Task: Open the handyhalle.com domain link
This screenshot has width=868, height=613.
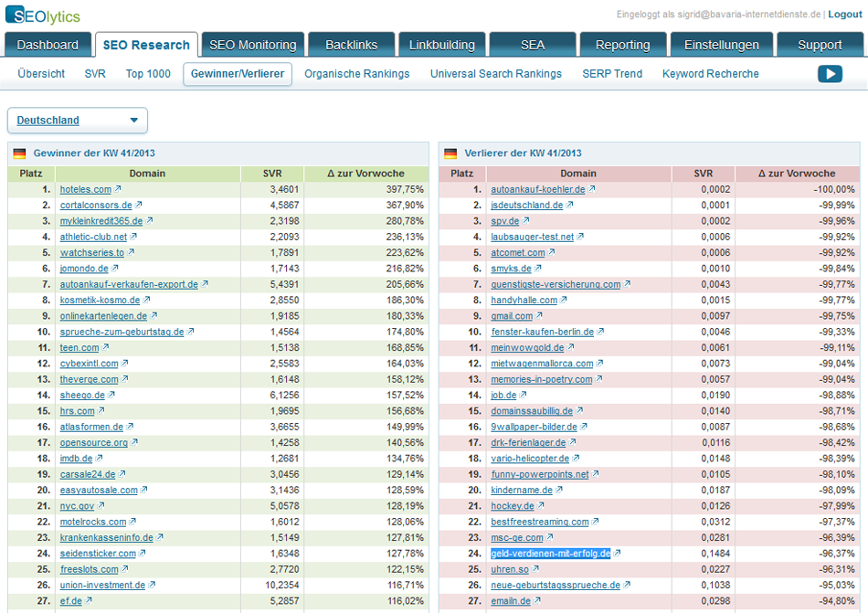Action: click(524, 300)
